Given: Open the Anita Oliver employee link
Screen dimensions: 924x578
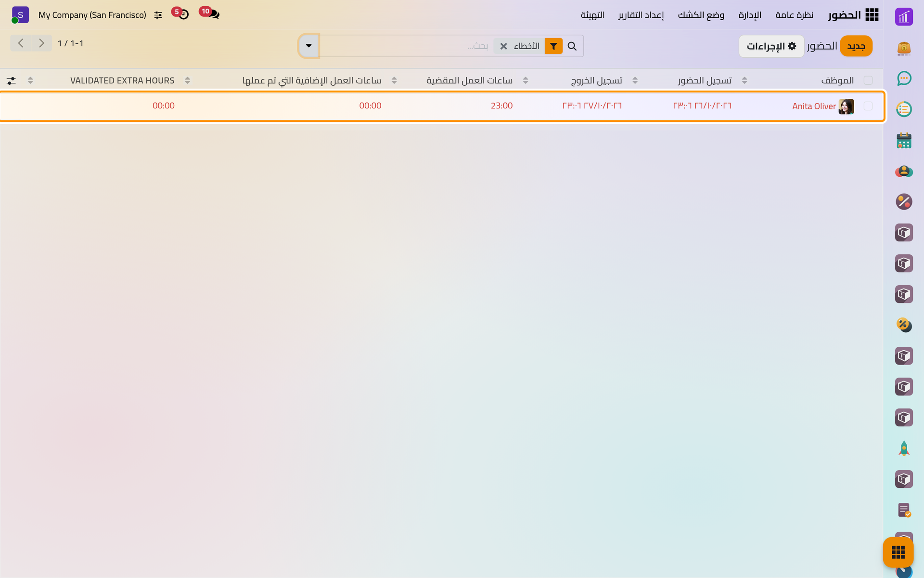Looking at the screenshot, I should point(814,106).
